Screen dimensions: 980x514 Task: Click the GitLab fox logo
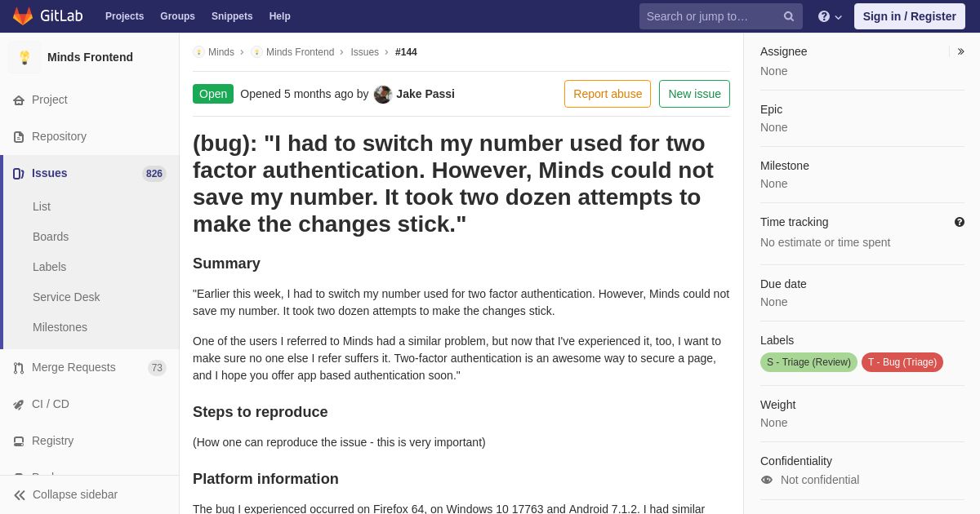(23, 16)
